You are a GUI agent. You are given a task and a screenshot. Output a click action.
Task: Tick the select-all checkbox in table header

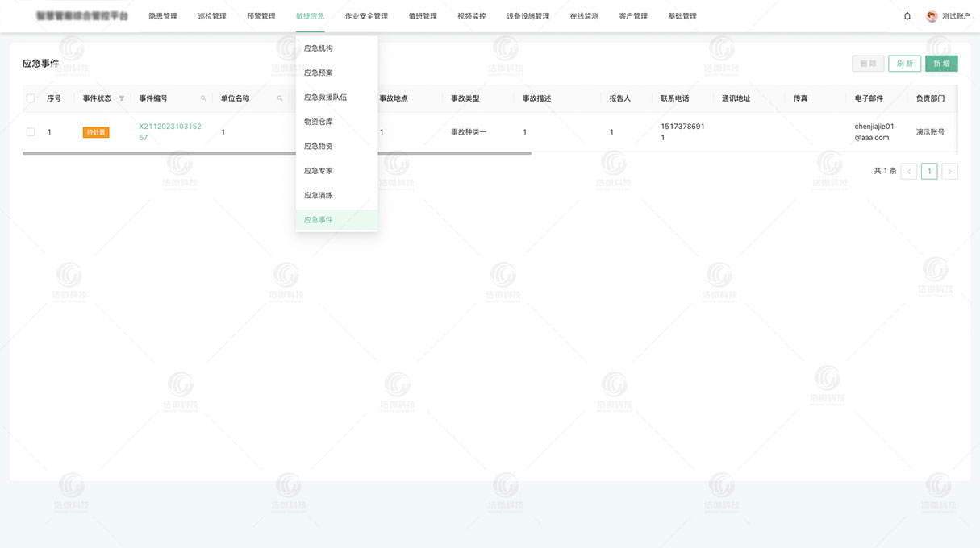coord(31,98)
